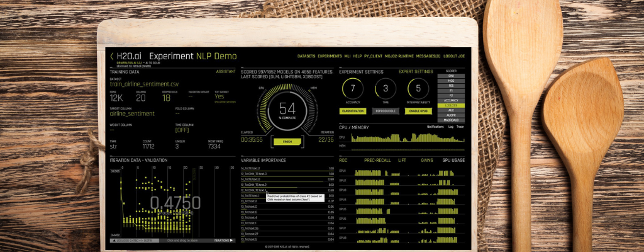The image size is (644, 252).
Task: Open the Trace view link
Action: (460, 127)
